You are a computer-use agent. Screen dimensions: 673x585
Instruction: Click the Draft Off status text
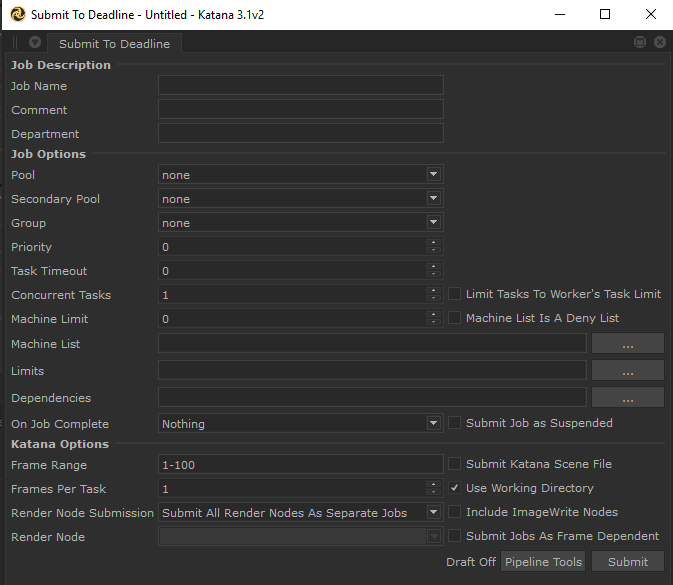point(471,562)
